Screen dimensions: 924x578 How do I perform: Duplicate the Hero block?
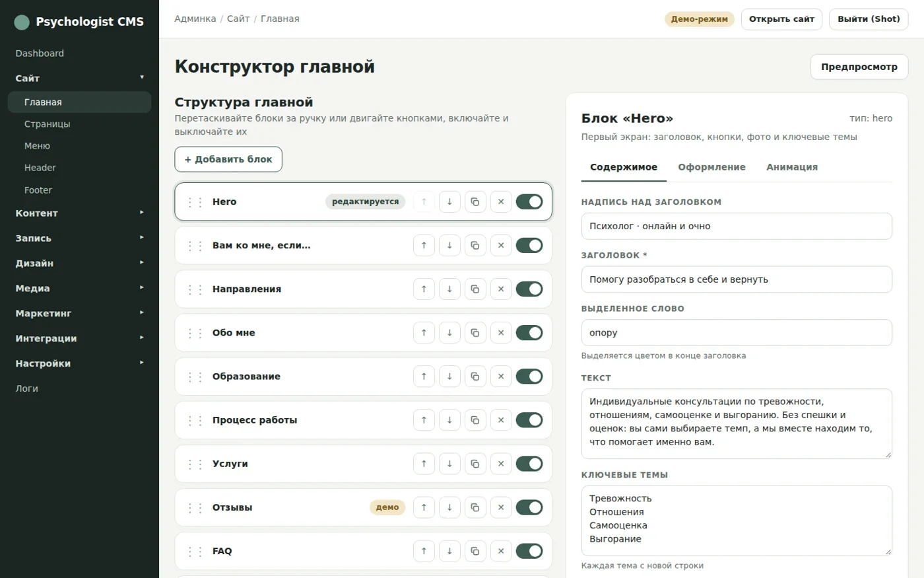pyautogui.click(x=475, y=201)
